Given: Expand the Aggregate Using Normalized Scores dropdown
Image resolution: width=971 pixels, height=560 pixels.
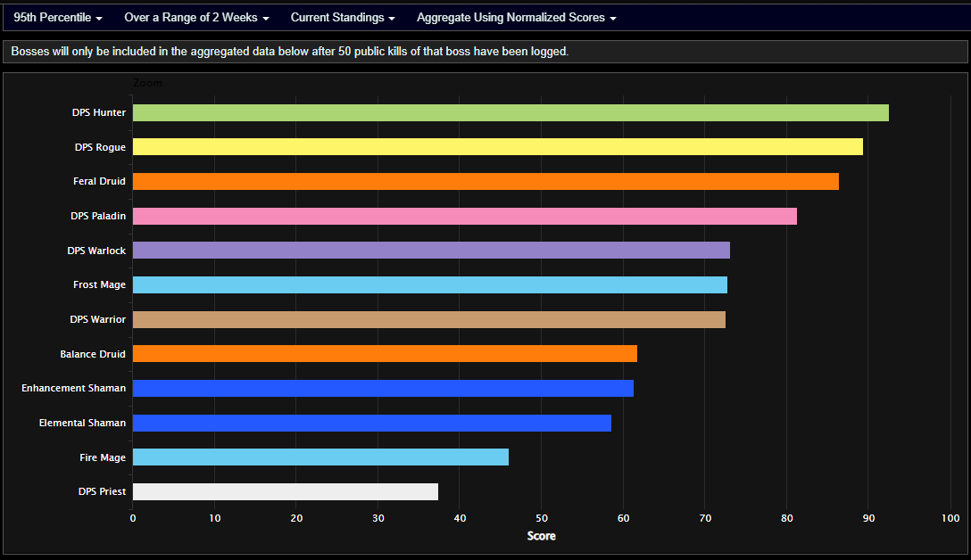Looking at the screenshot, I should tap(516, 17).
